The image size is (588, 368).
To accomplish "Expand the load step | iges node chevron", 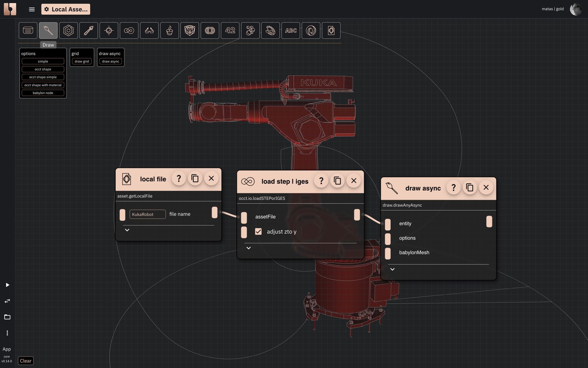I will pyautogui.click(x=248, y=248).
